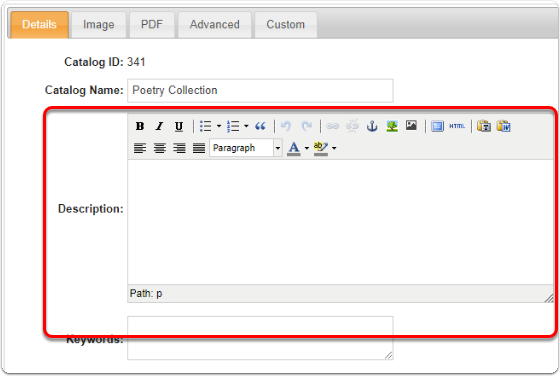
Task: Paste from Word
Action: (x=504, y=126)
